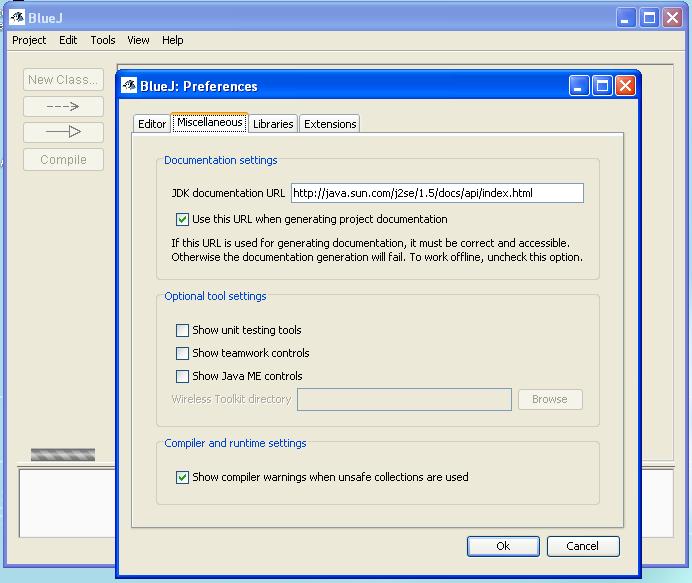Click the BlueJ Preferences title bar icon
Viewport: 692px width, 583px height.
pyautogui.click(x=129, y=85)
